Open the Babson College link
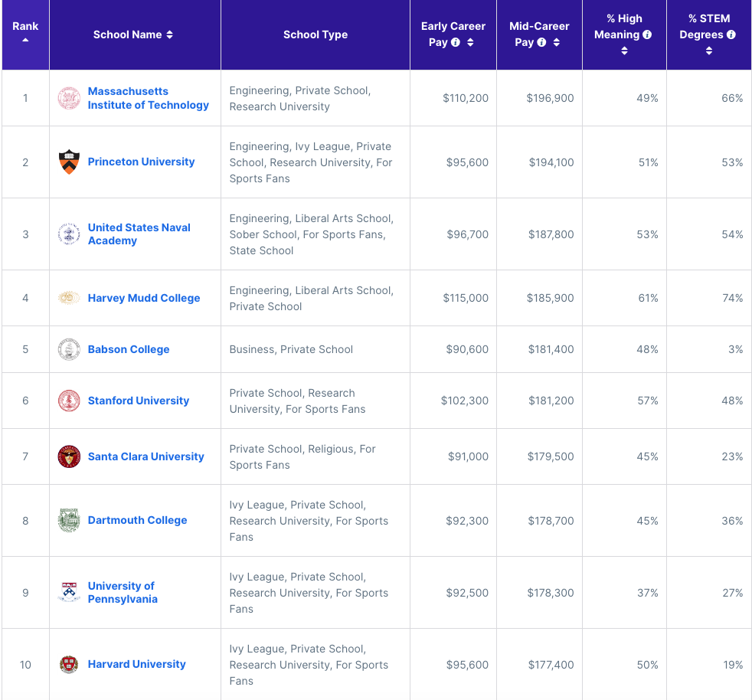The image size is (752, 700). coord(129,349)
